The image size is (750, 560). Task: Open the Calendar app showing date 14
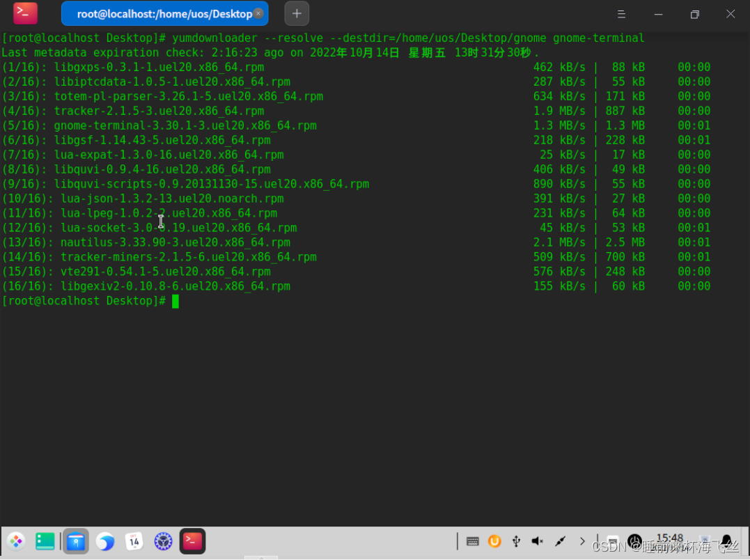click(x=134, y=541)
